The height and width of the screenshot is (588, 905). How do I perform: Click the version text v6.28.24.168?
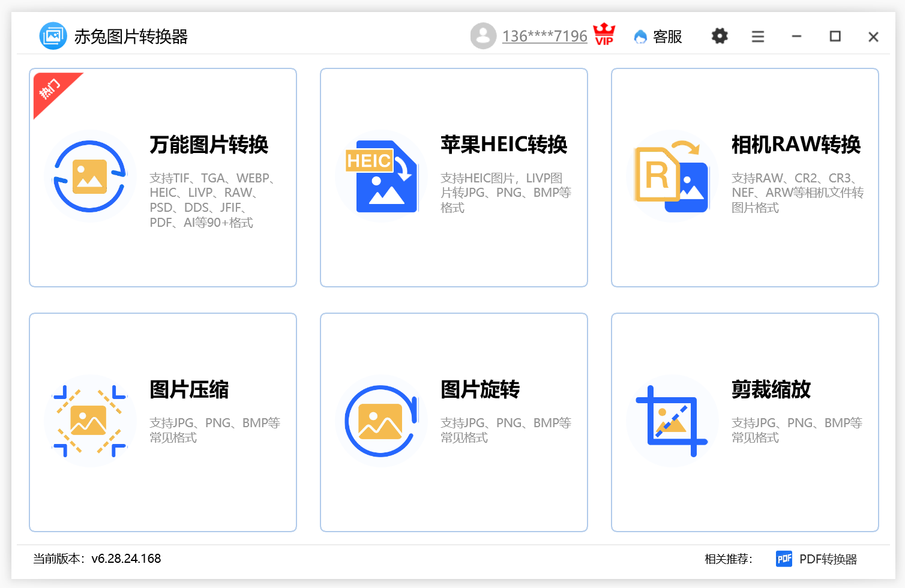point(126,559)
